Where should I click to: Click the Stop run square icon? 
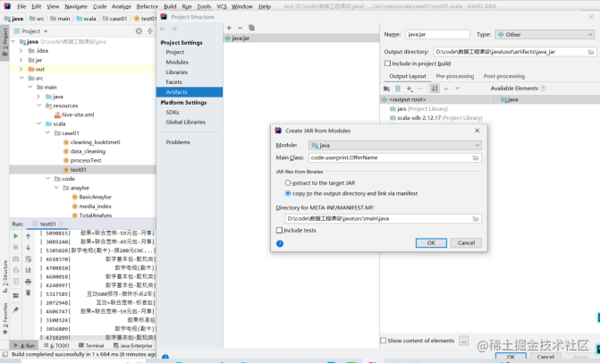pyautogui.click(x=16, y=247)
